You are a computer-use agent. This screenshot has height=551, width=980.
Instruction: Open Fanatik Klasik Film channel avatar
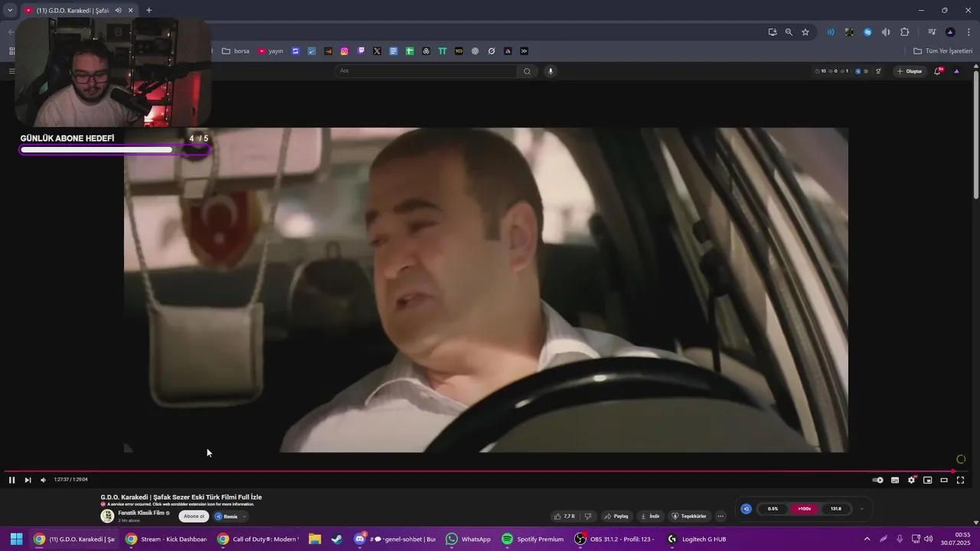107,516
